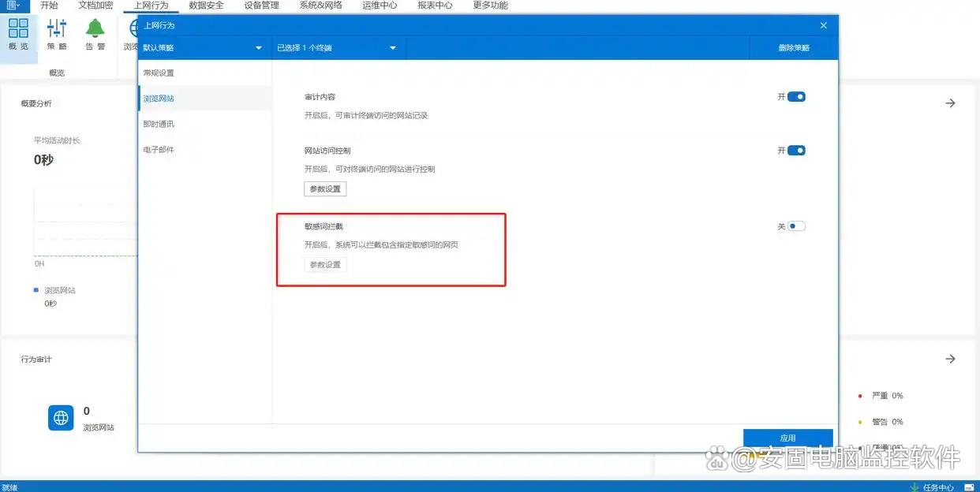Viewport: 980px width, 492px height.
Task: Select 常规设置 in dialog sidebar
Action: (205, 73)
